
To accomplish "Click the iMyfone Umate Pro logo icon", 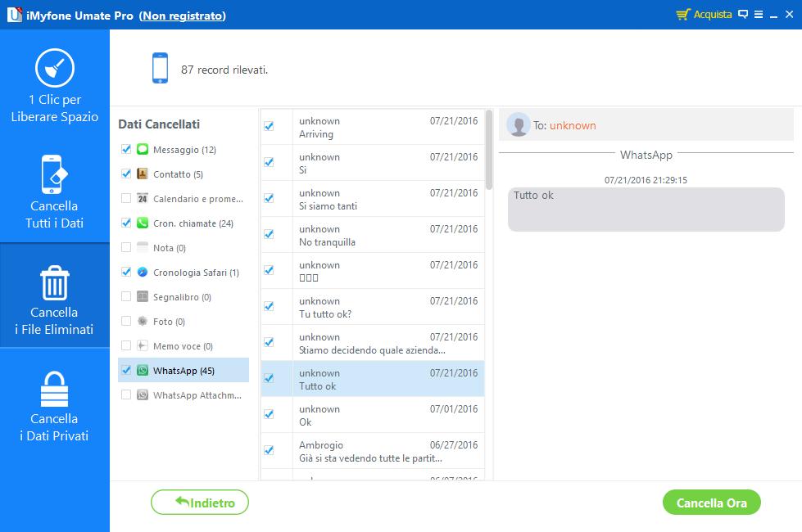I will click(15, 15).
